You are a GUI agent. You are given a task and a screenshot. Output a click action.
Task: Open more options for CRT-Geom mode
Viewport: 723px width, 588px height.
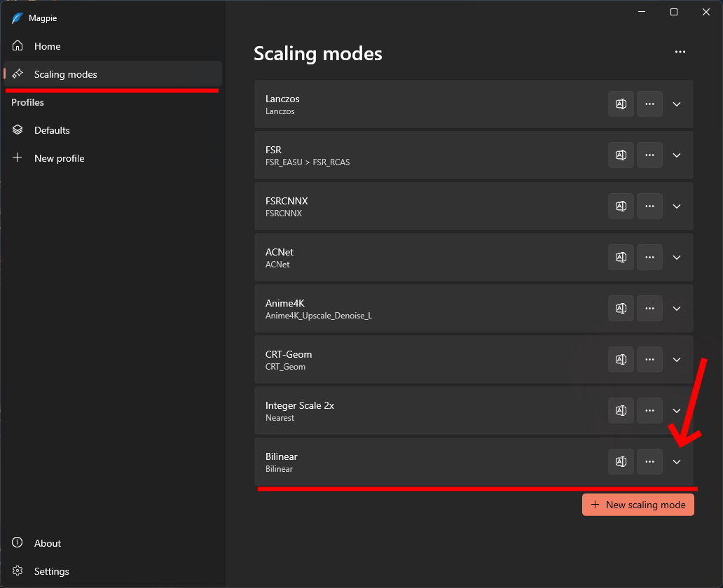(x=649, y=360)
